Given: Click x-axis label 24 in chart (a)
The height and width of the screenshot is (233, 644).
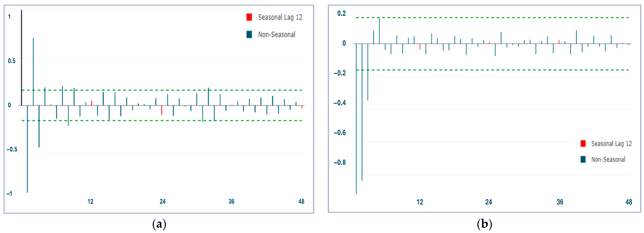Looking at the screenshot, I should (163, 202).
